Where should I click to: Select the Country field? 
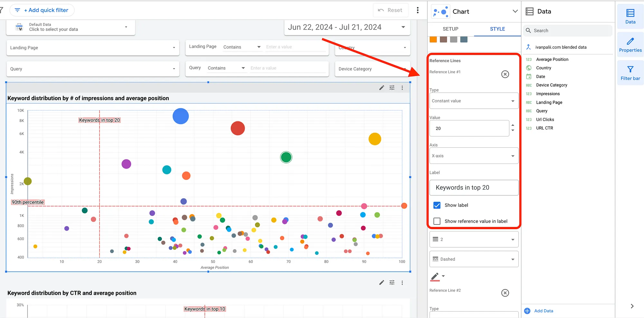[x=544, y=68]
